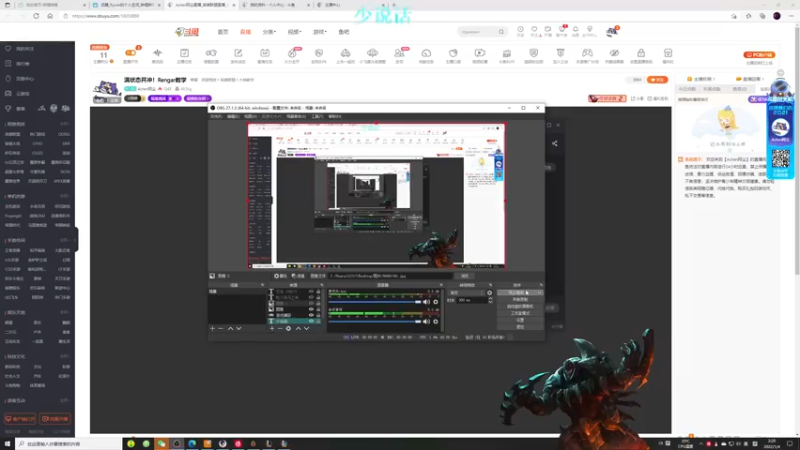Click the checklist task icon in streamer toolbar
Viewport: 800px width, 450px height.
point(184,53)
